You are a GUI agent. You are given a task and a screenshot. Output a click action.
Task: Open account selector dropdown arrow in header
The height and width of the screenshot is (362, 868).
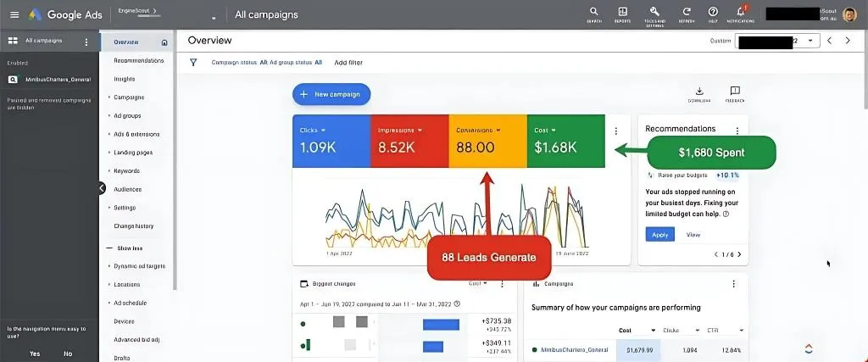tap(214, 18)
